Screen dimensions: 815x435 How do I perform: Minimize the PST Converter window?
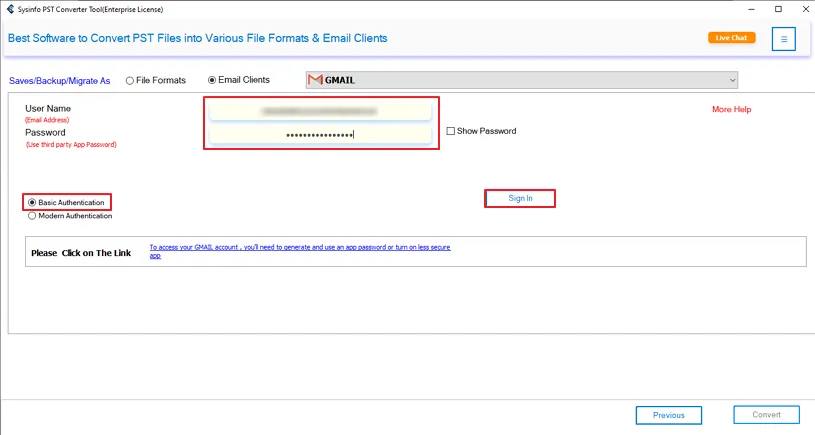pos(751,9)
